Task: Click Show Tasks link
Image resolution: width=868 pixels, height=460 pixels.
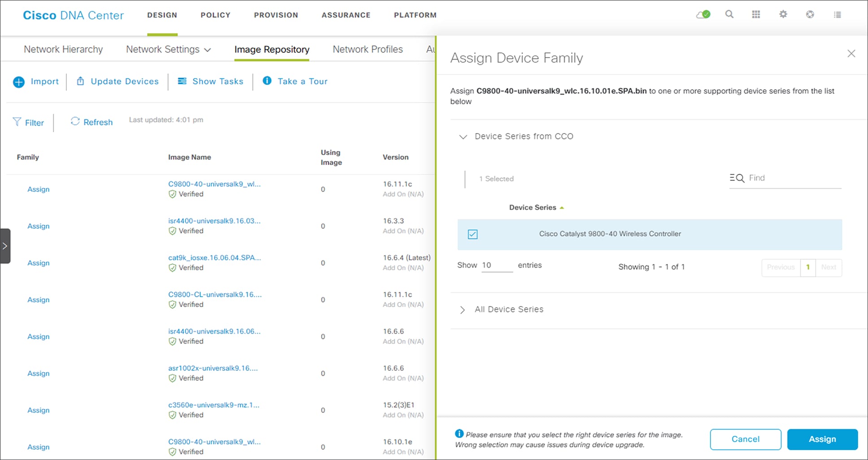Action: point(218,81)
